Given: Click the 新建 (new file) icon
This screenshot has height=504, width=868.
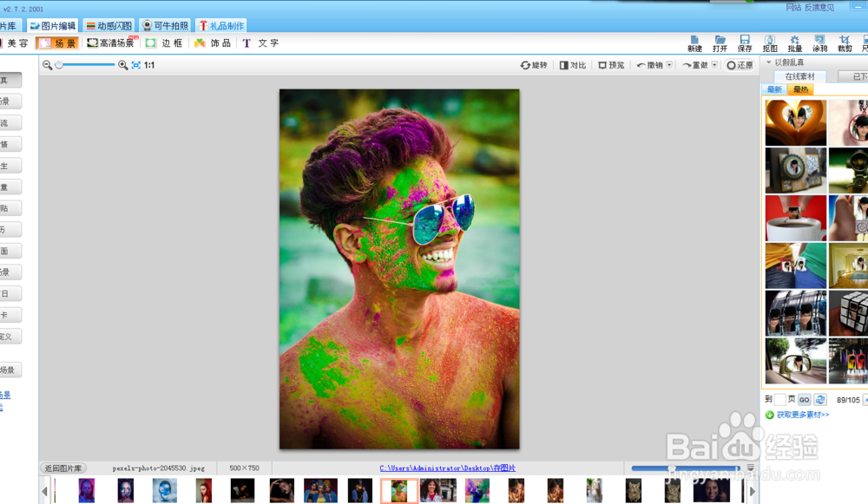Looking at the screenshot, I should coord(694,43).
